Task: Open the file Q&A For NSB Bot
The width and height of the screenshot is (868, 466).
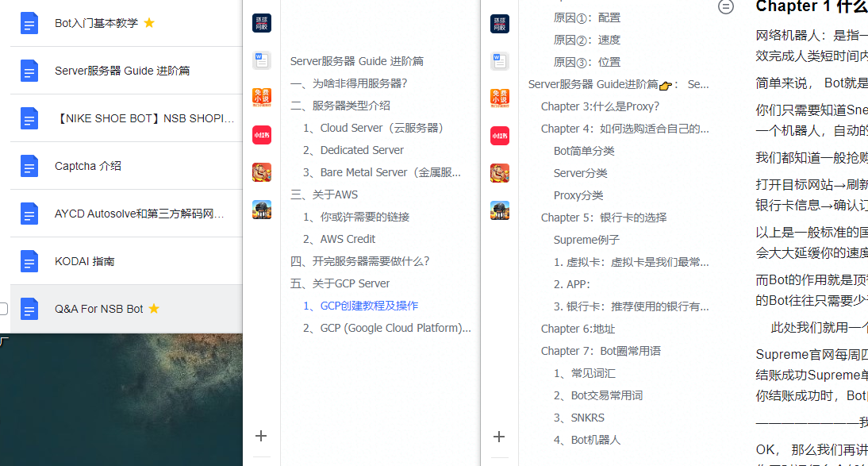Action: (99, 309)
